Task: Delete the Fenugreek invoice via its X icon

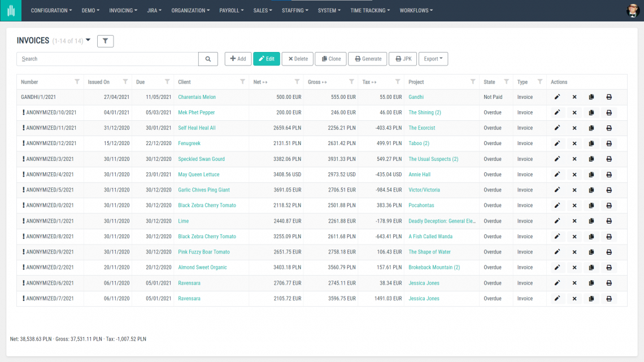Action: 575,143
